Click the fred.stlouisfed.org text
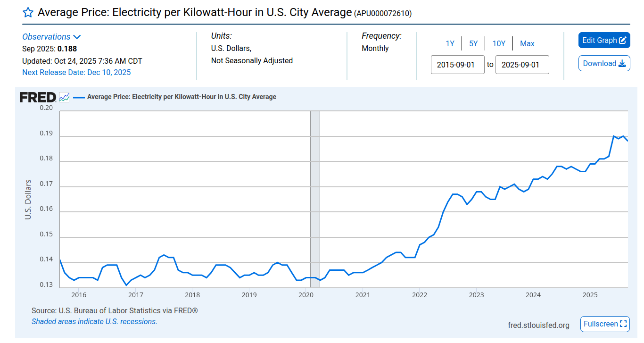The width and height of the screenshot is (644, 343). coord(538,325)
